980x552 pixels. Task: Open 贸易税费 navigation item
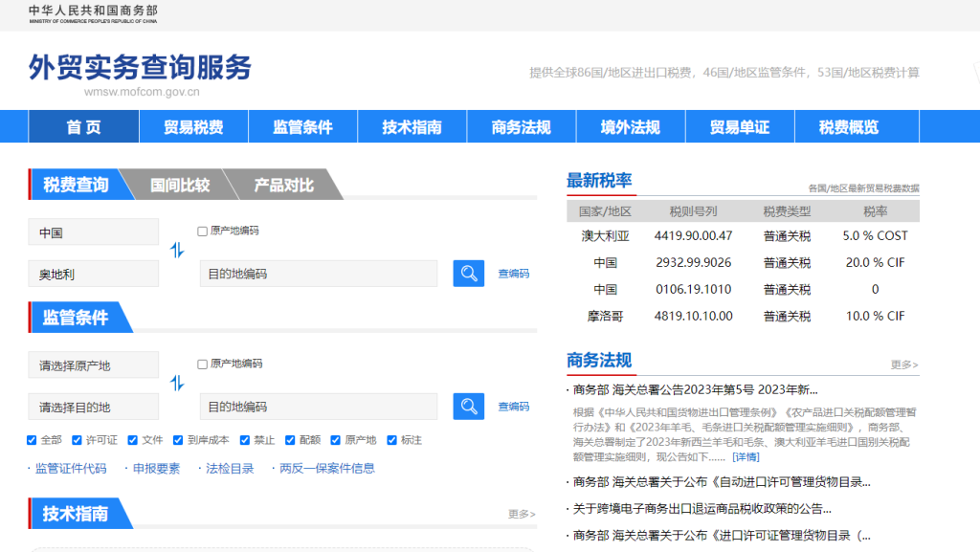(193, 127)
